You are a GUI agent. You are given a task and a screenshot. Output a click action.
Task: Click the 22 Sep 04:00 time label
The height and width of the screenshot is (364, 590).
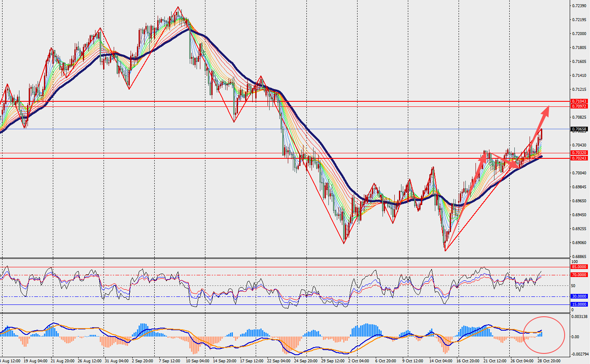(x=279, y=361)
